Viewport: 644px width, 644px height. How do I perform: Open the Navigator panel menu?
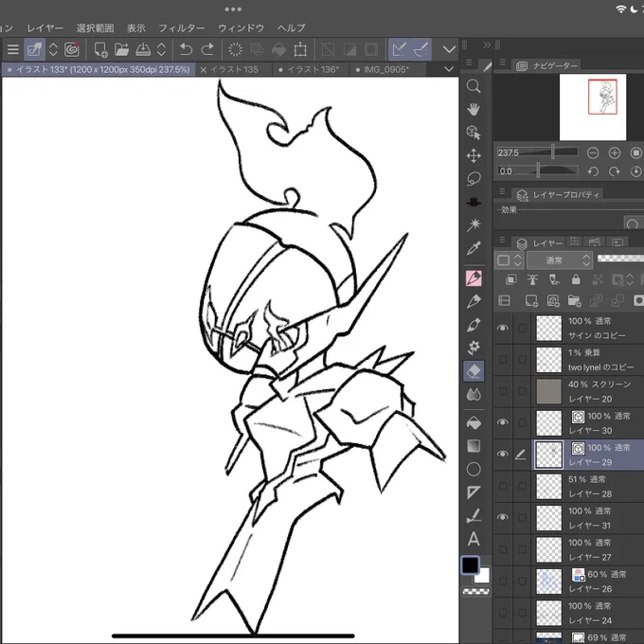click(502, 63)
